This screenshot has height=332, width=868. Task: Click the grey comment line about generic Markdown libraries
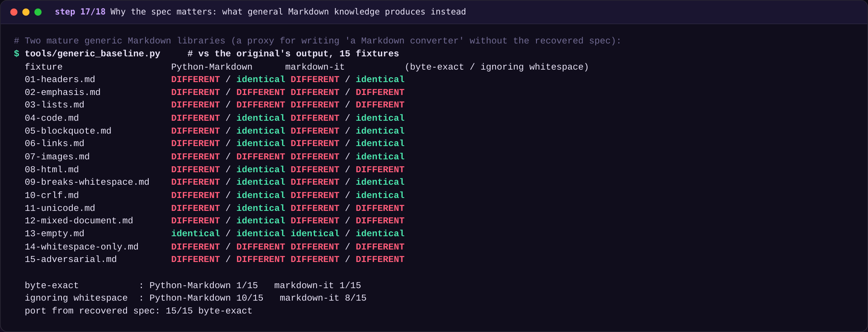(317, 41)
